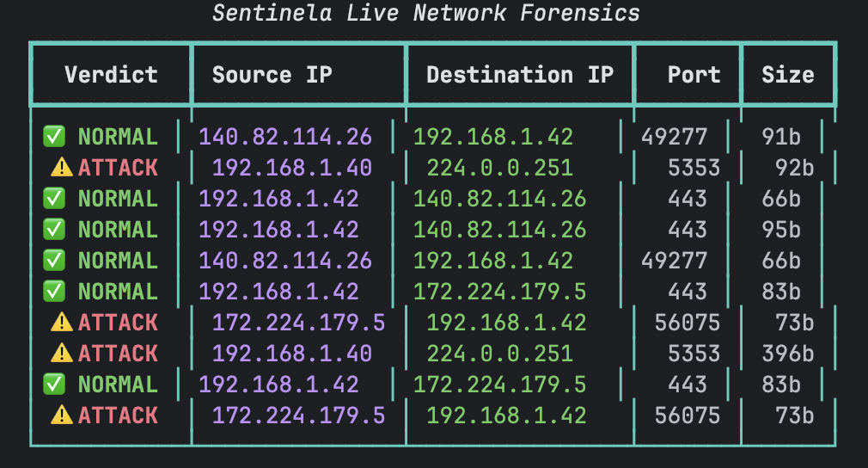Viewport: 868px width, 468px height.
Task: Click the checkmark beside the port 443, 66b row
Action: click(54, 199)
